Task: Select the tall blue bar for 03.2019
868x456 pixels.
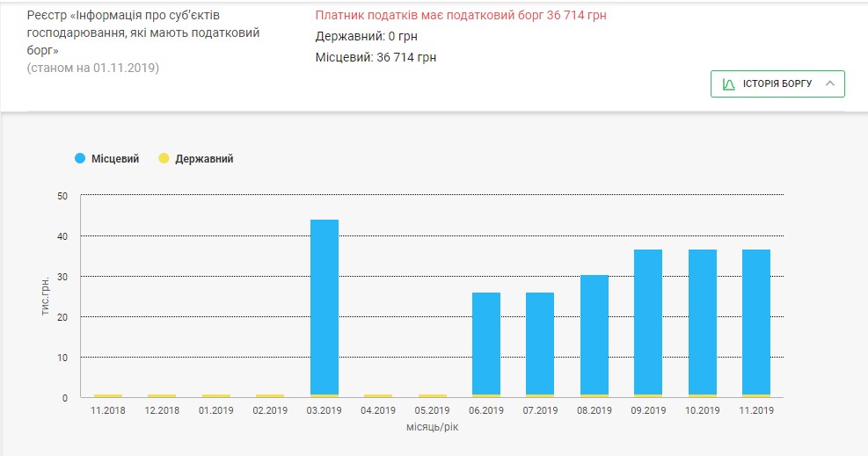Action: 324,306
